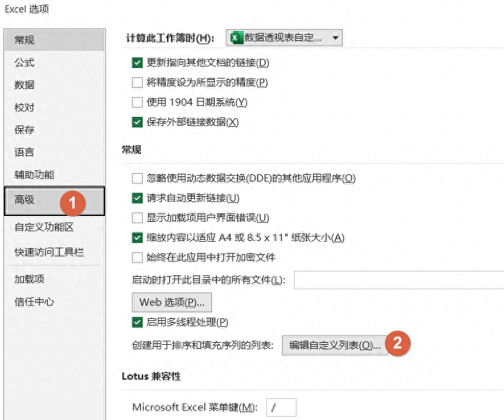The width and height of the screenshot is (504, 420).
Task: Click the Web 选项 button
Action: tap(172, 302)
